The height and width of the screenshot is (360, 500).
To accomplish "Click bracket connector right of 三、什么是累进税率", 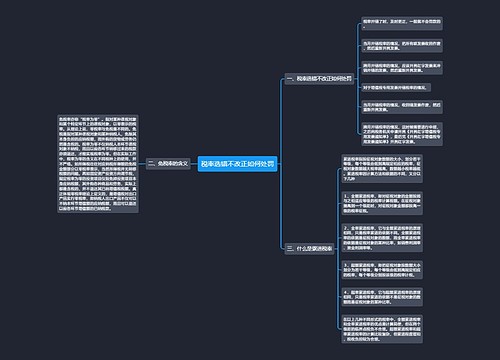I will (337, 248).
